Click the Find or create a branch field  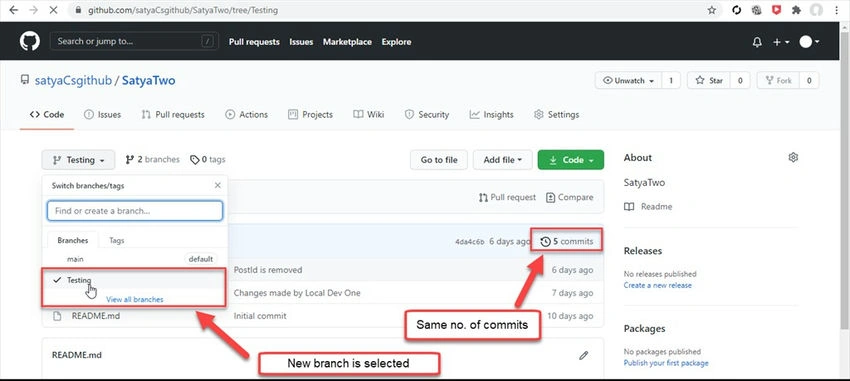(135, 211)
